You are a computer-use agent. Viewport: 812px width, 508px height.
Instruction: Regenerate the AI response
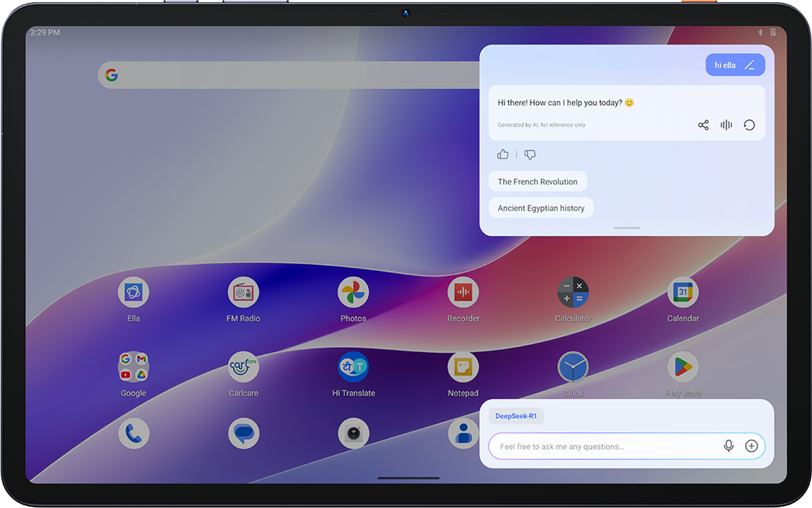749,125
